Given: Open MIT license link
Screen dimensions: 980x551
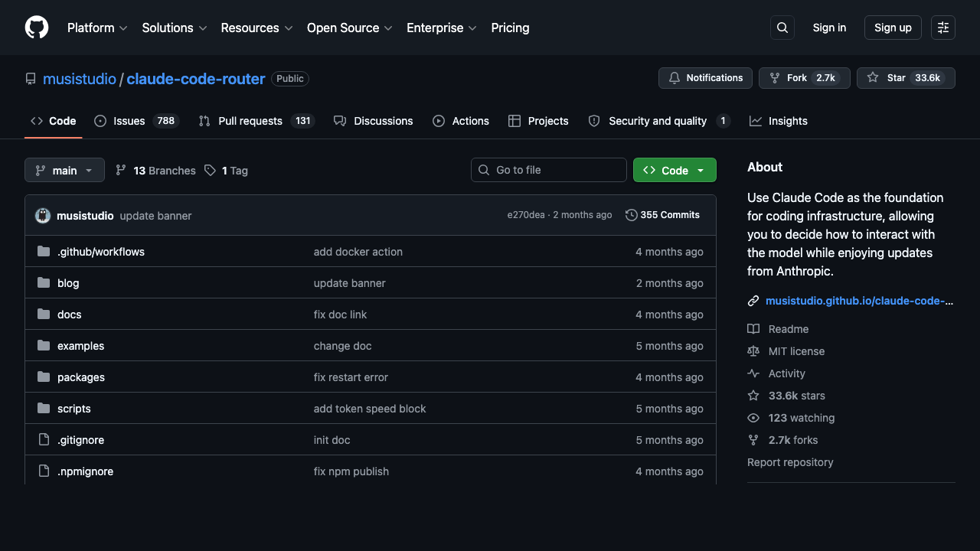Looking at the screenshot, I should [x=786, y=351].
